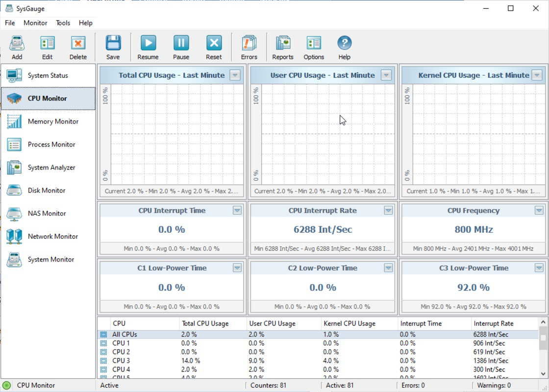Open the Reports toolbar icon

coord(283,43)
